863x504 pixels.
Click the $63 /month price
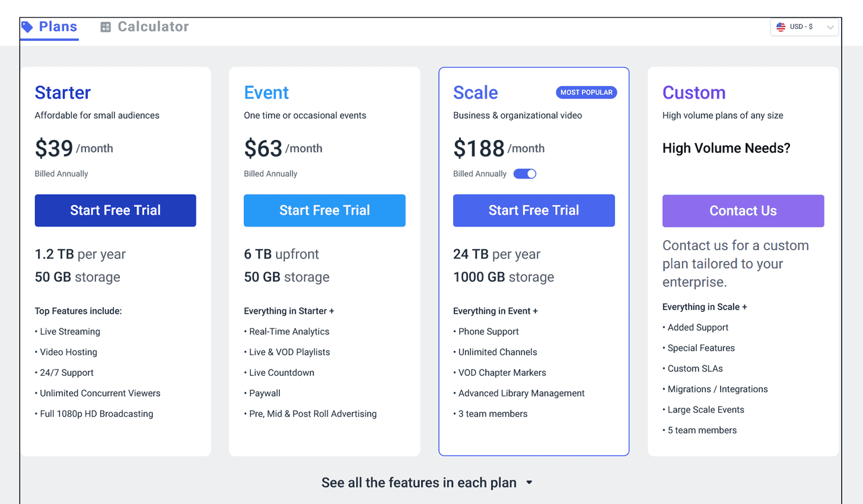[284, 148]
